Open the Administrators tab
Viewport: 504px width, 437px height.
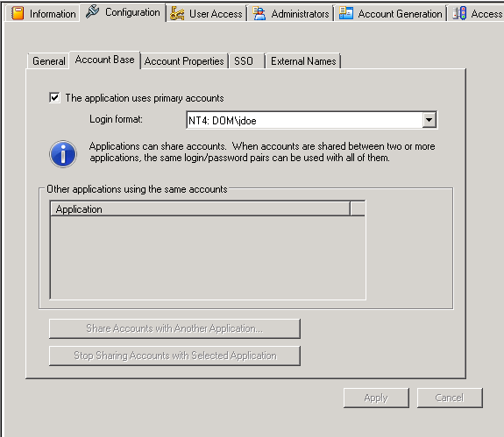pos(291,14)
